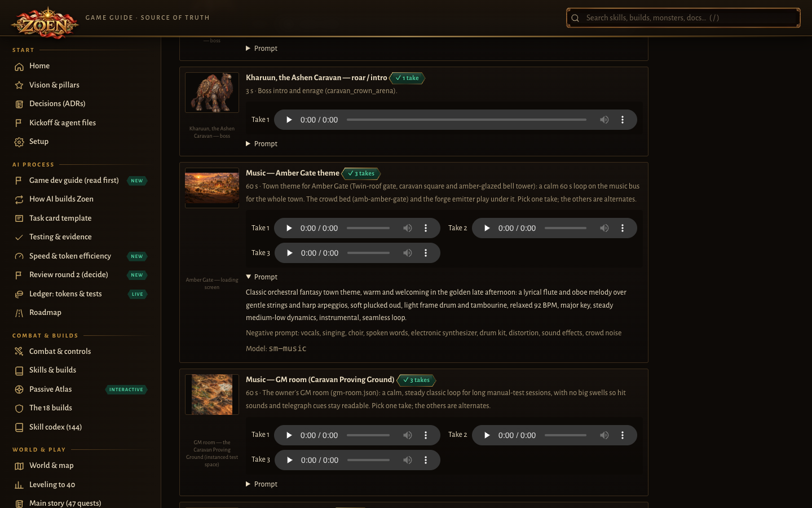Seek within GM room Take 1 progress bar
Viewport: 812px width, 508px height.
pyautogui.click(x=368, y=435)
